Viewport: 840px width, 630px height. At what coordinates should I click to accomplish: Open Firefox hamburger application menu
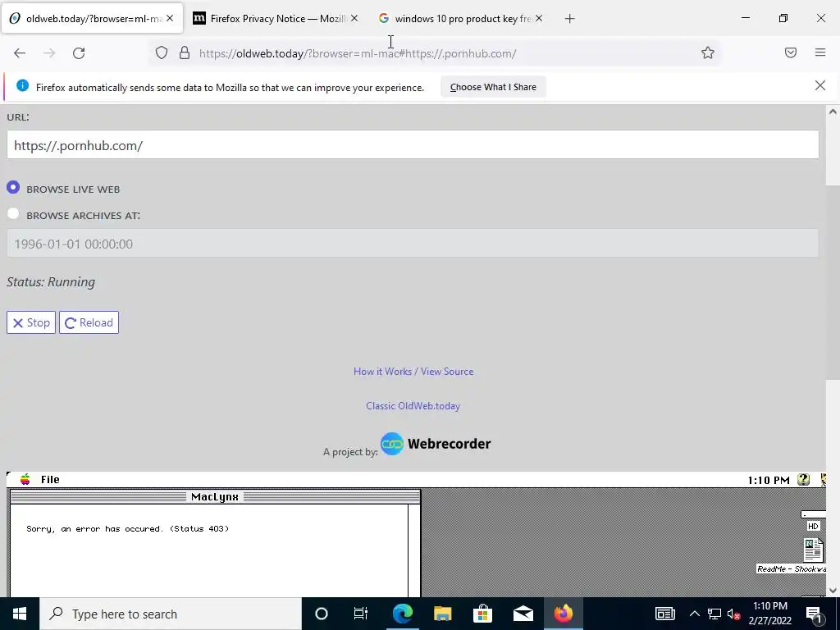pyautogui.click(x=820, y=52)
